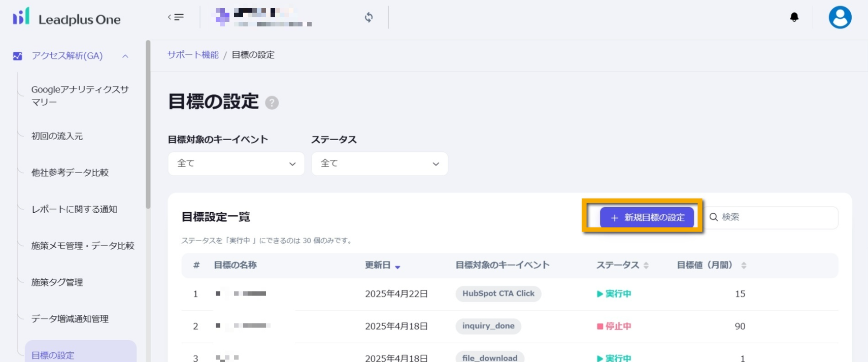
Task: Follow the サポート機能 breadcrumb link
Action: pyautogui.click(x=193, y=55)
